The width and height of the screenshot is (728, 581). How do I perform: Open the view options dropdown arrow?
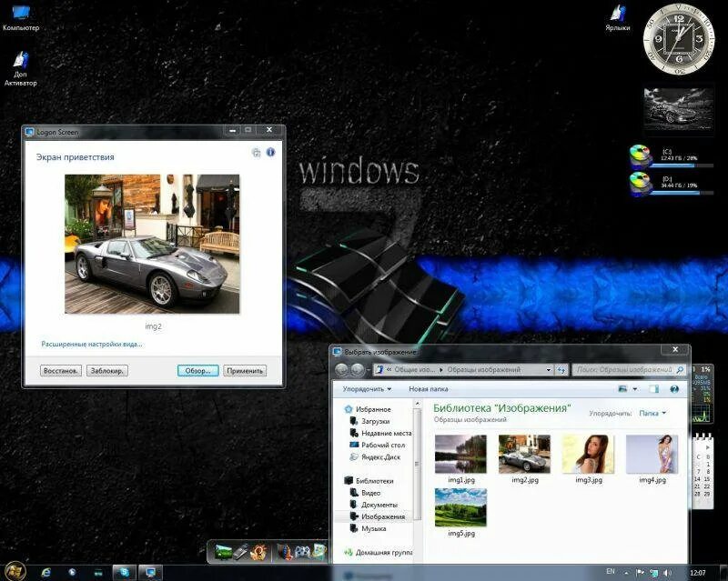(x=635, y=389)
